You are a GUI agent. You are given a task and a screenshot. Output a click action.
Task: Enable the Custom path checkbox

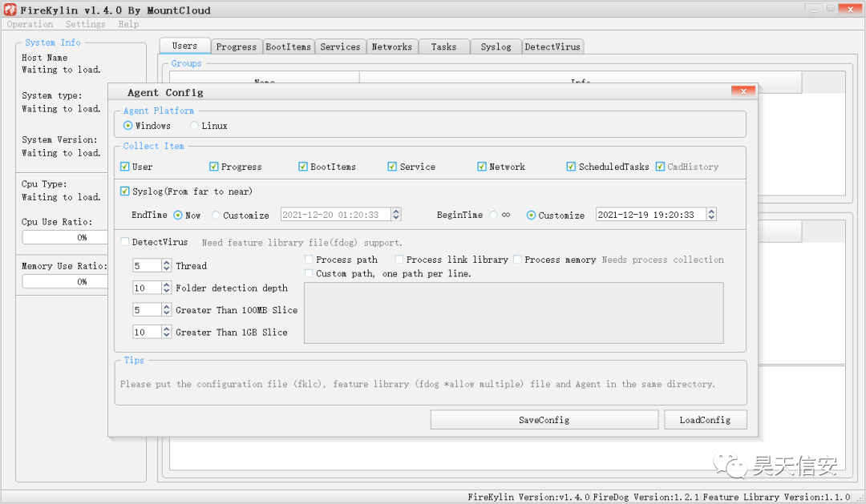pyautogui.click(x=309, y=272)
